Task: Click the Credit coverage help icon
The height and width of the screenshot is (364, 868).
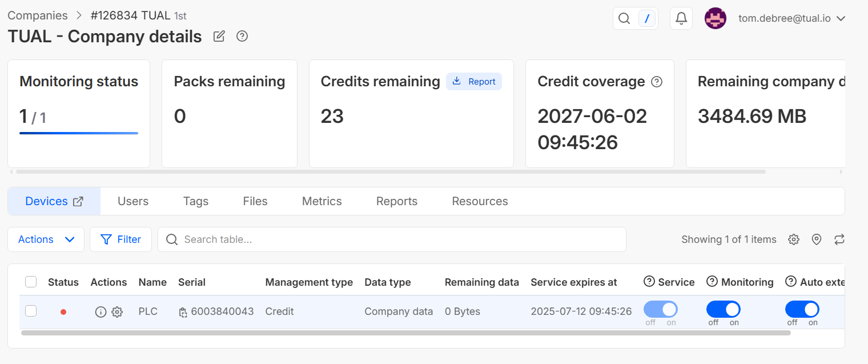Action: [x=657, y=82]
